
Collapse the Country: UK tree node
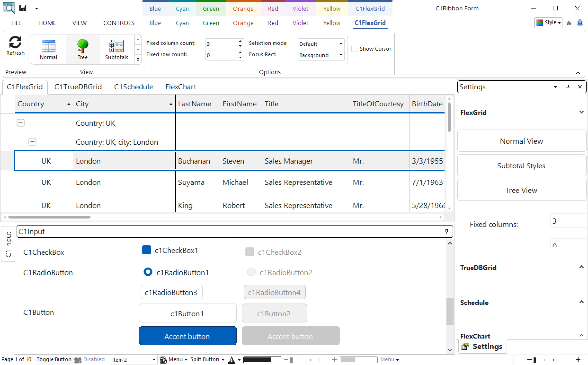(21, 123)
